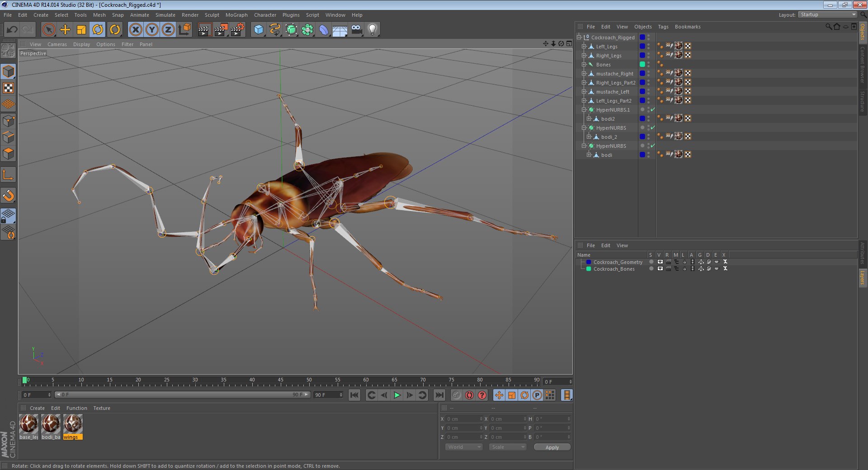Viewport: 868px width, 470px height.
Task: Click the Undo arrow icon
Action: 12,30
